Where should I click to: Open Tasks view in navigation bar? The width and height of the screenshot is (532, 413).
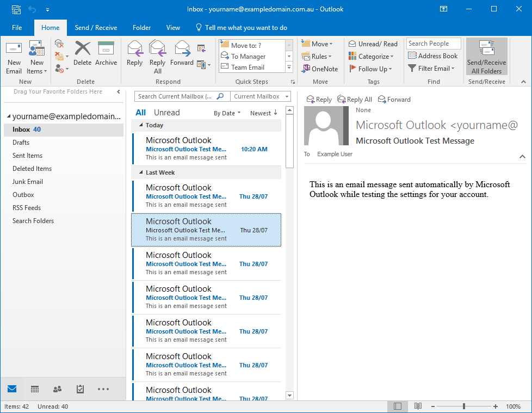(x=80, y=389)
